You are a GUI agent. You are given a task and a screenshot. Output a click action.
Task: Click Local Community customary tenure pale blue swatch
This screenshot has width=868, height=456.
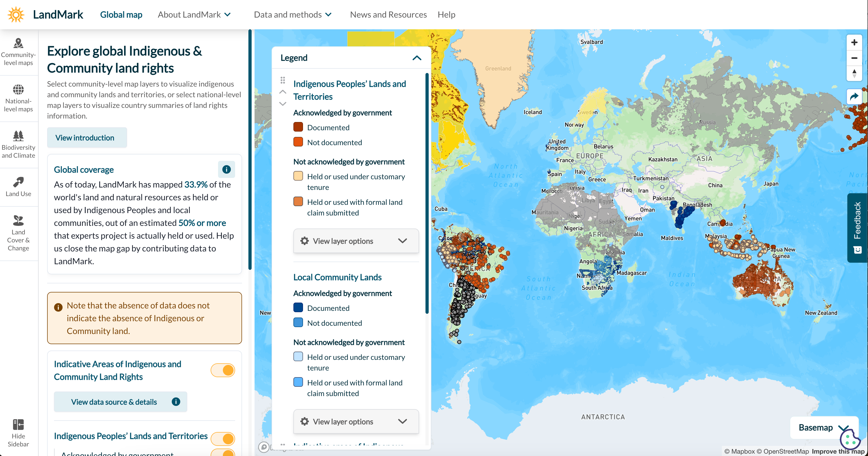298,357
